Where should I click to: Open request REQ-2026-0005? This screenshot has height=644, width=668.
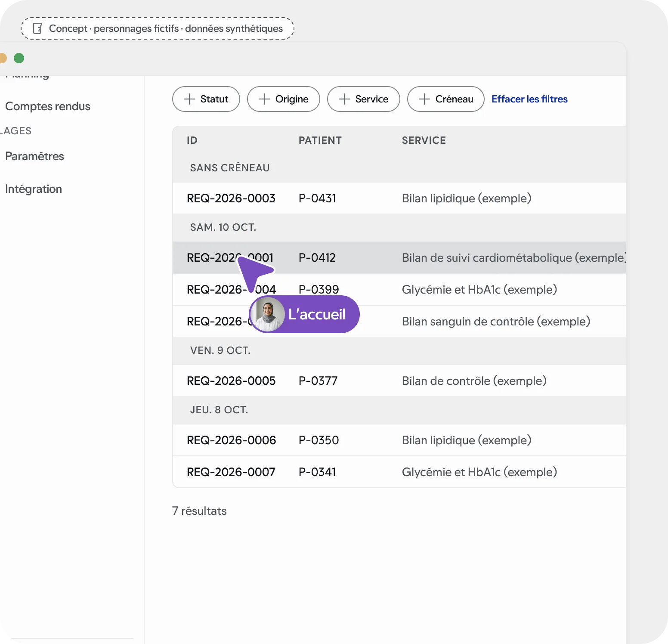point(231,381)
